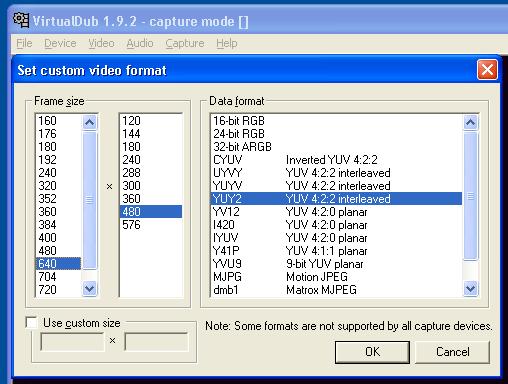The height and width of the screenshot is (384, 508).
Task: Close the Set custom video format dialog
Action: click(487, 70)
